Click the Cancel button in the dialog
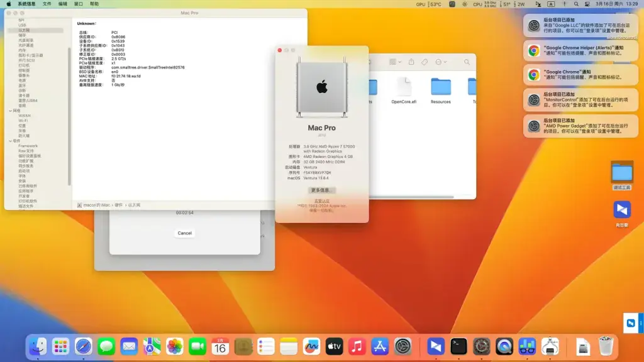Viewport: 644px width, 362px height. [184, 233]
